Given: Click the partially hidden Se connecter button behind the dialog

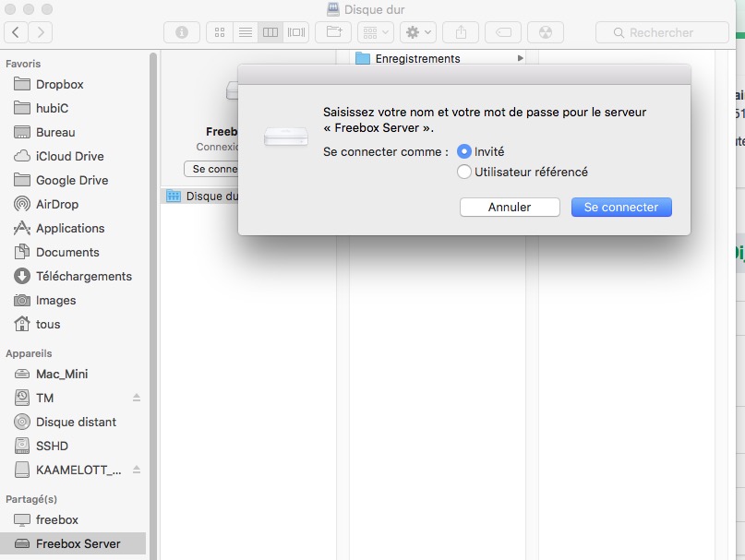Looking at the screenshot, I should [x=211, y=169].
